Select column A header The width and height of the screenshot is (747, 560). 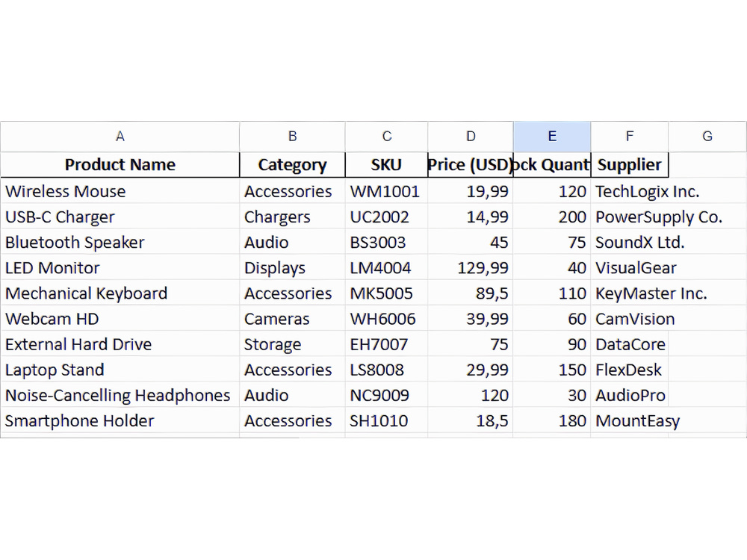[x=120, y=137]
